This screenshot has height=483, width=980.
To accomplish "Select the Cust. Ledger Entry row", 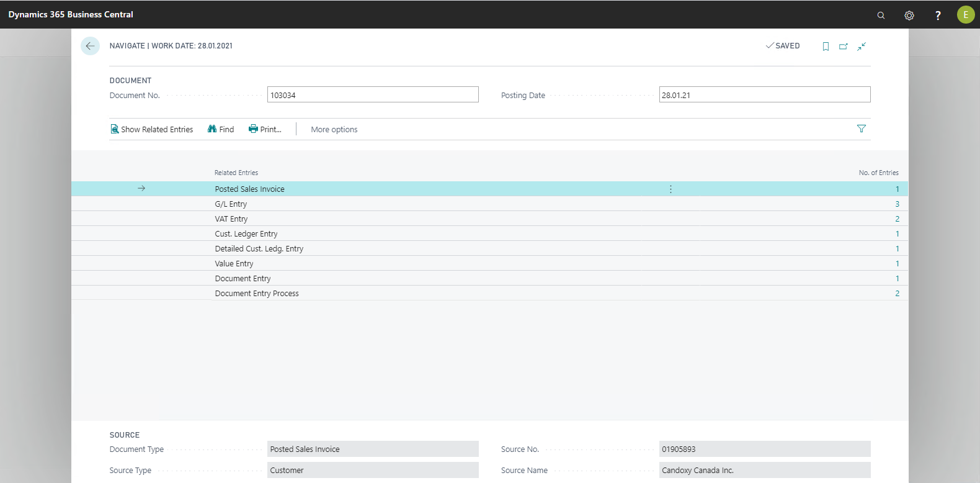I will pyautogui.click(x=246, y=234).
